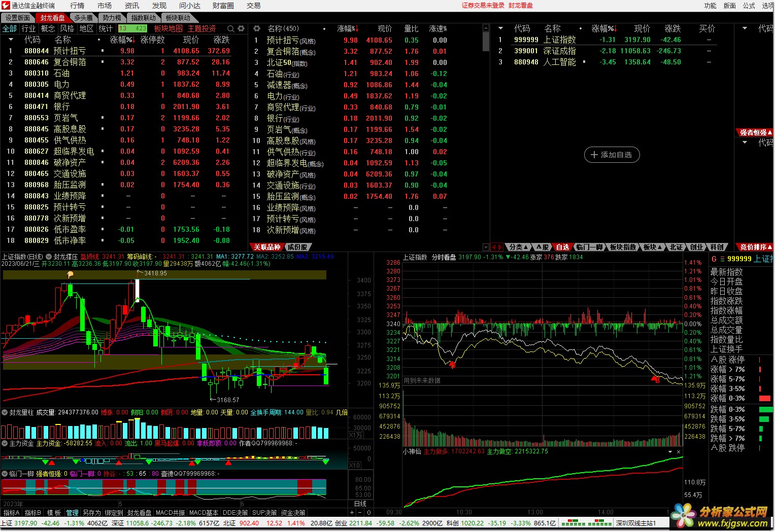Click the G icon beside 999999

tap(714, 259)
